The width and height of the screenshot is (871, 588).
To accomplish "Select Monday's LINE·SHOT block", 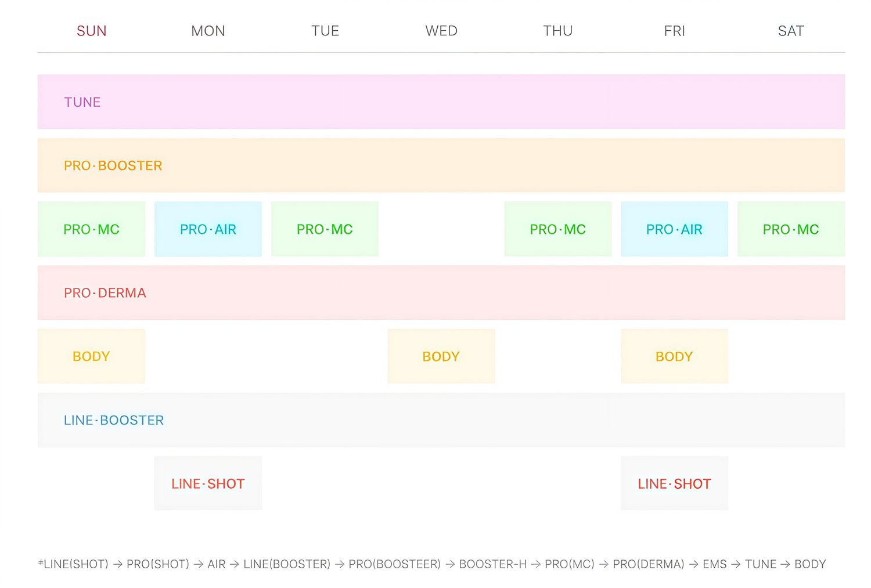I will (x=208, y=484).
